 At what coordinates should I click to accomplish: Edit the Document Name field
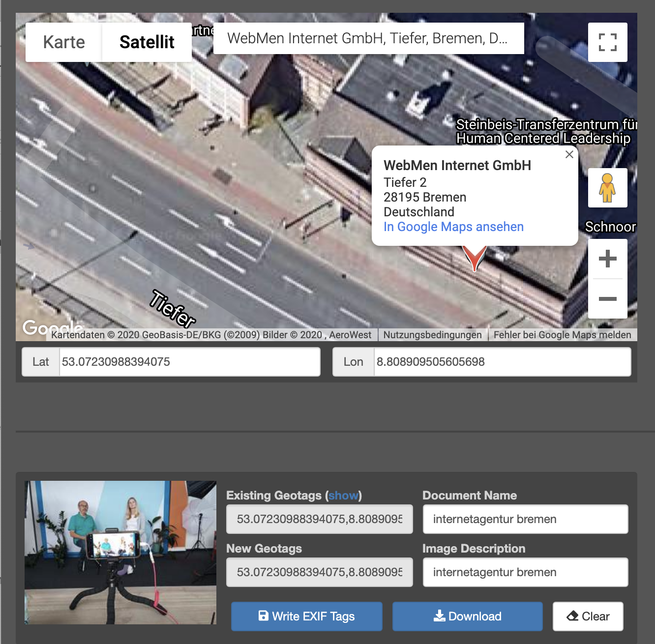[x=526, y=519]
